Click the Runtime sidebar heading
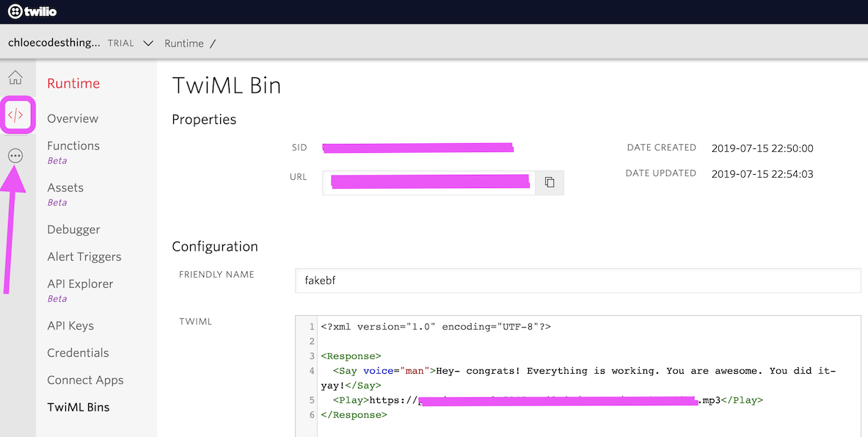 73,83
